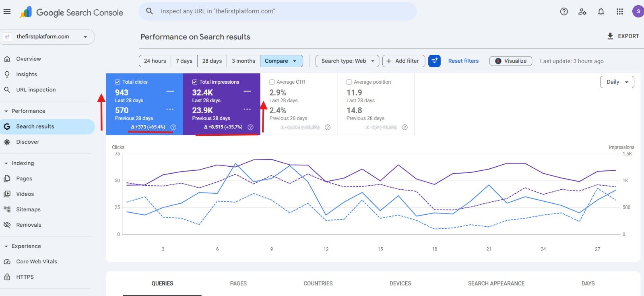Viewport: 644px width, 296px height.
Task: Click the Videos icon in sidebar
Action: pos(7,194)
